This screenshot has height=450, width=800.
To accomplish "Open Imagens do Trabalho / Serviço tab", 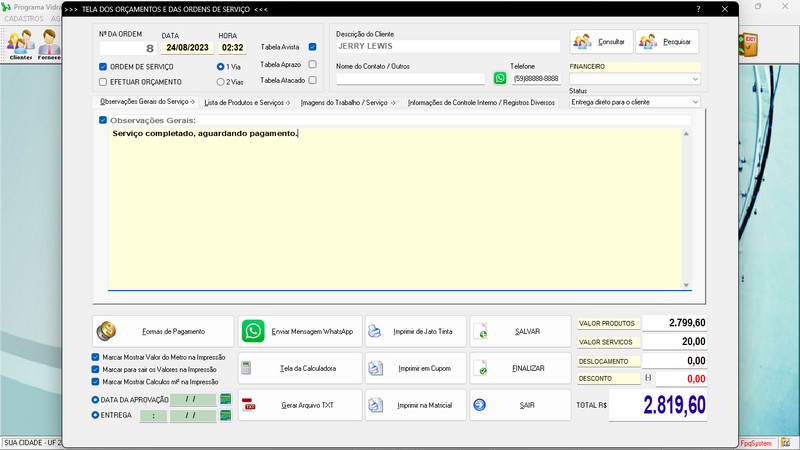I will point(348,102).
